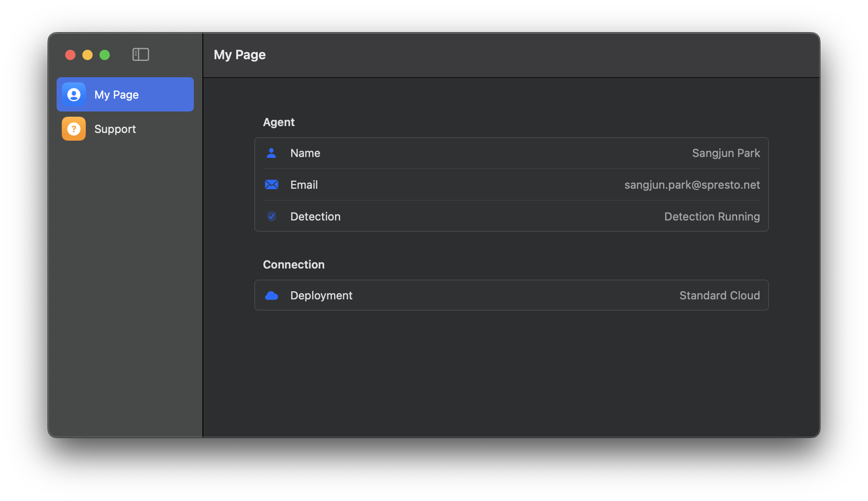Open the Support sidebar item
868x501 pixels.
click(x=125, y=129)
